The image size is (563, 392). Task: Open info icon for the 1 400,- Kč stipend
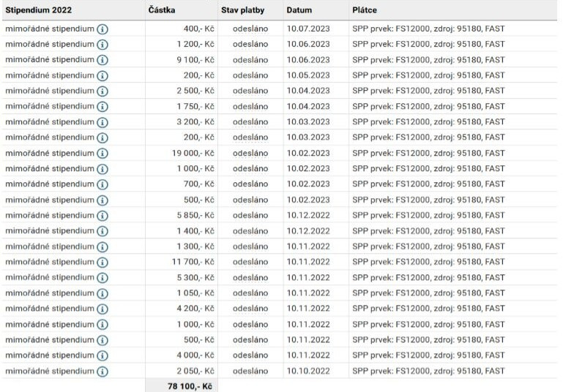pos(102,231)
